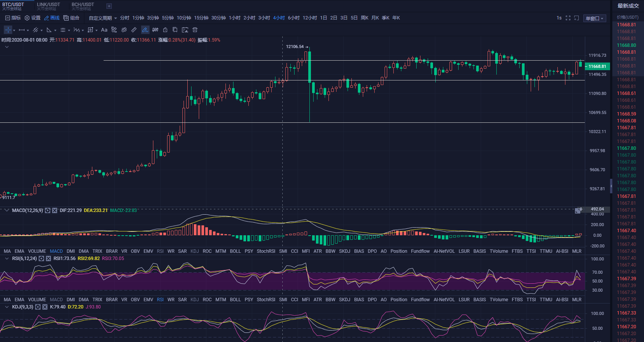
Task: Select the parallel channel drawing tool
Action: pos(35,30)
